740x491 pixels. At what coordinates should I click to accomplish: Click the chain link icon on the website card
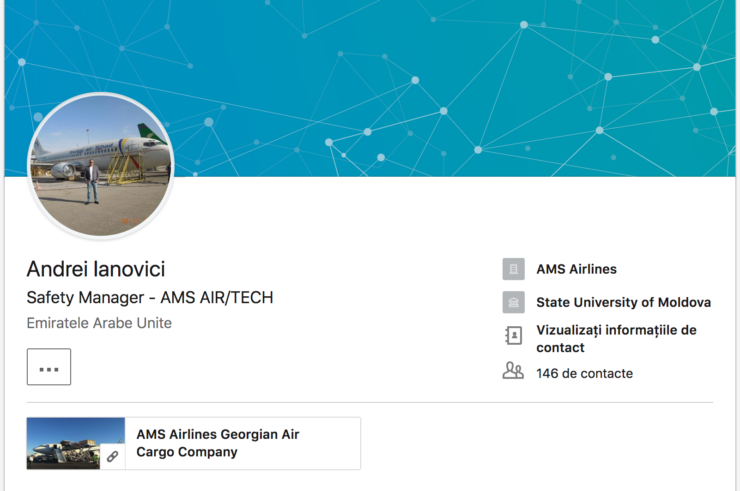click(112, 457)
